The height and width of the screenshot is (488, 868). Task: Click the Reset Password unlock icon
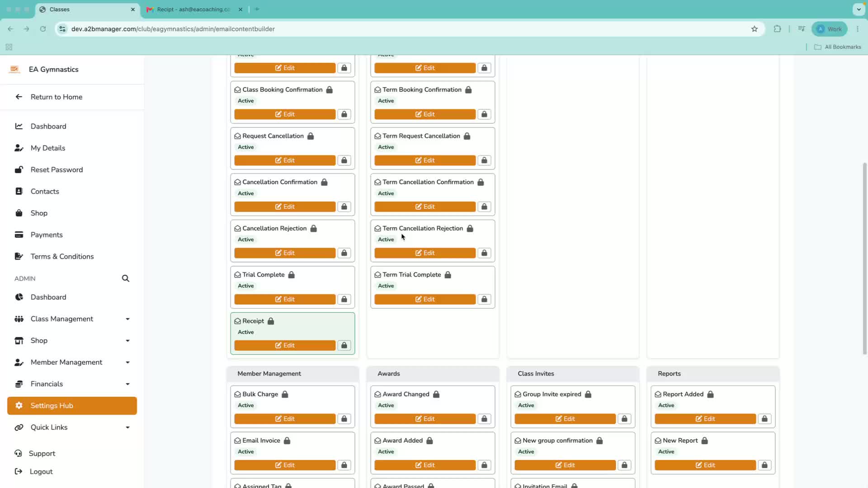pos(19,169)
